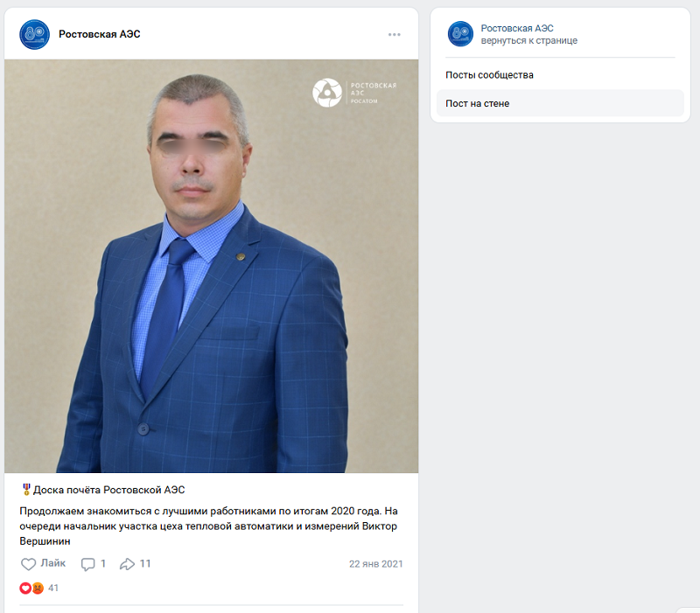
Task: Open Ростовская АЭС sidebar community link
Action: 517,28
